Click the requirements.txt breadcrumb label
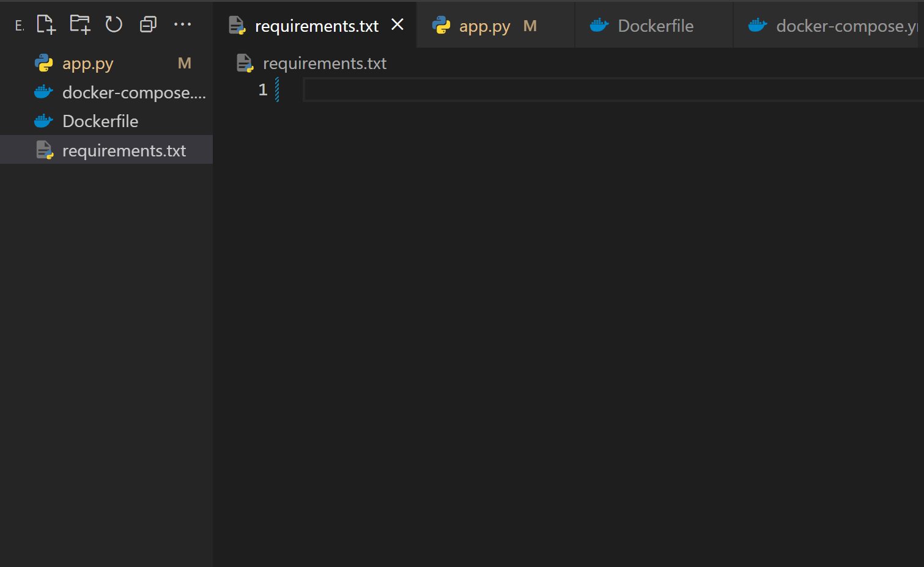924x567 pixels. [x=325, y=62]
